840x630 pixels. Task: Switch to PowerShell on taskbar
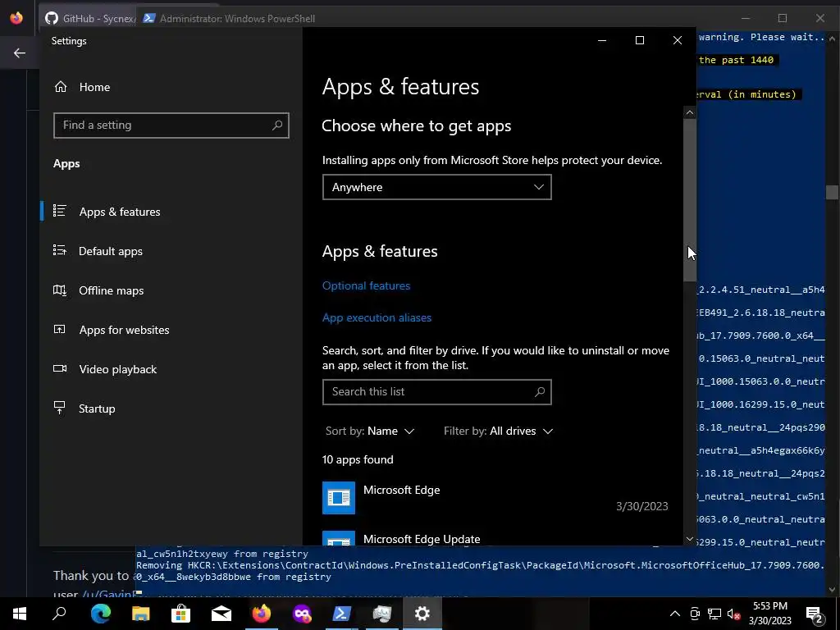click(342, 614)
